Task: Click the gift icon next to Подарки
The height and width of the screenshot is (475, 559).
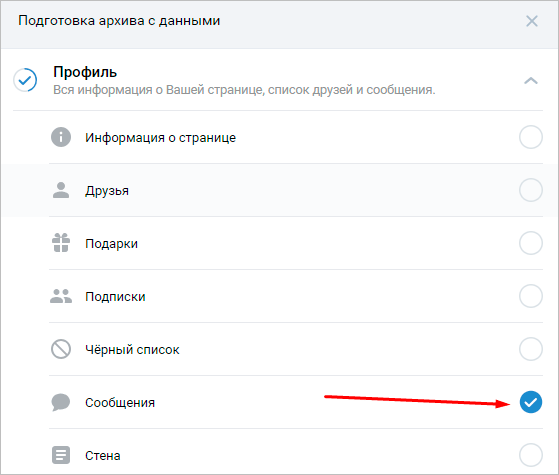Action: [61, 243]
